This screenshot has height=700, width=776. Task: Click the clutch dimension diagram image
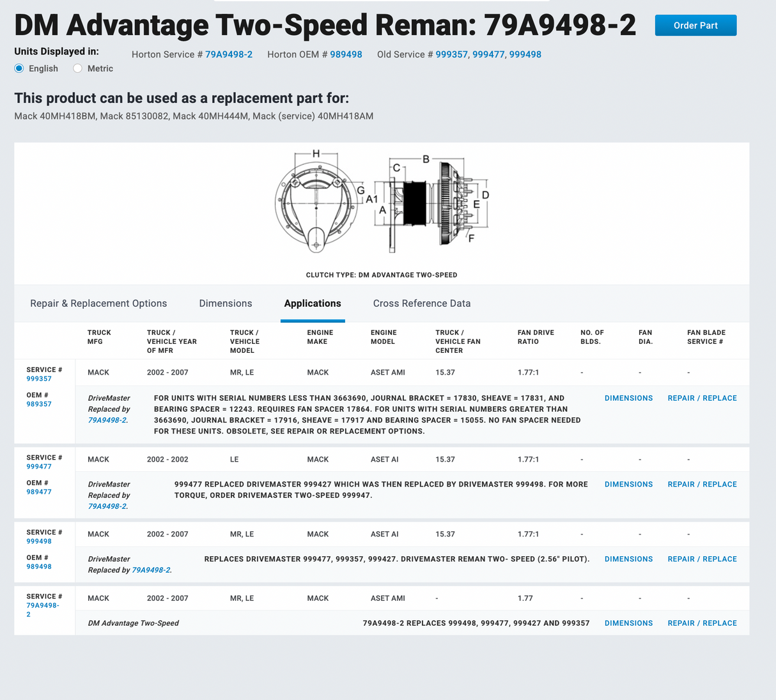pos(382,201)
